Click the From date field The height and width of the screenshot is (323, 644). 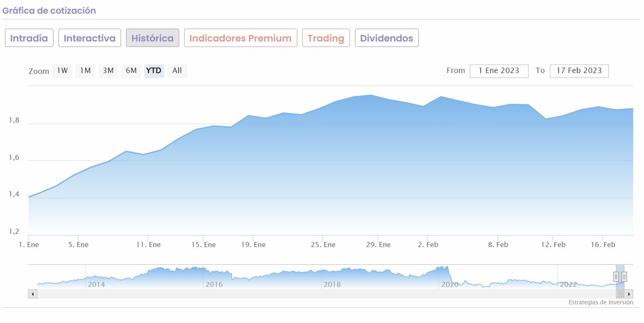click(499, 71)
